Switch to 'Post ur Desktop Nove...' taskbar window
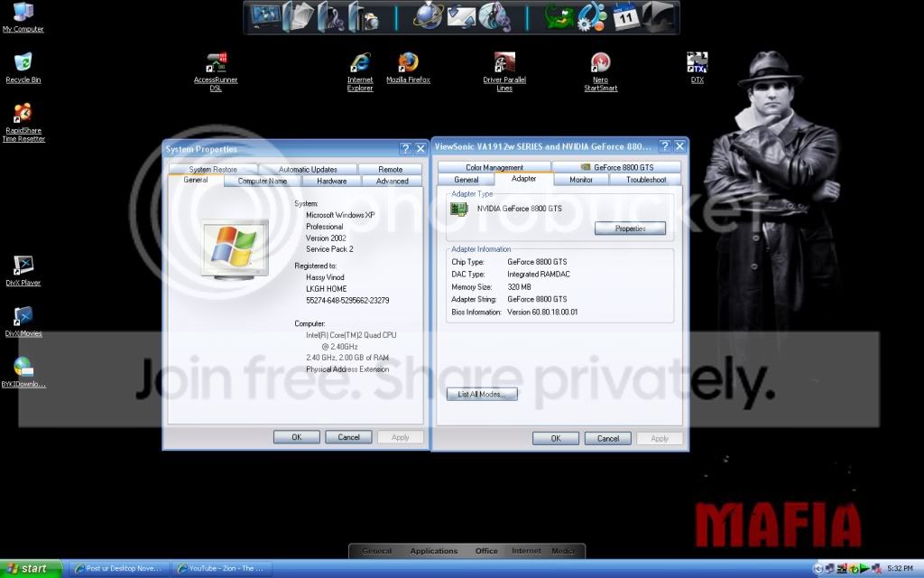Viewport: 924px width, 578px height. click(x=118, y=569)
